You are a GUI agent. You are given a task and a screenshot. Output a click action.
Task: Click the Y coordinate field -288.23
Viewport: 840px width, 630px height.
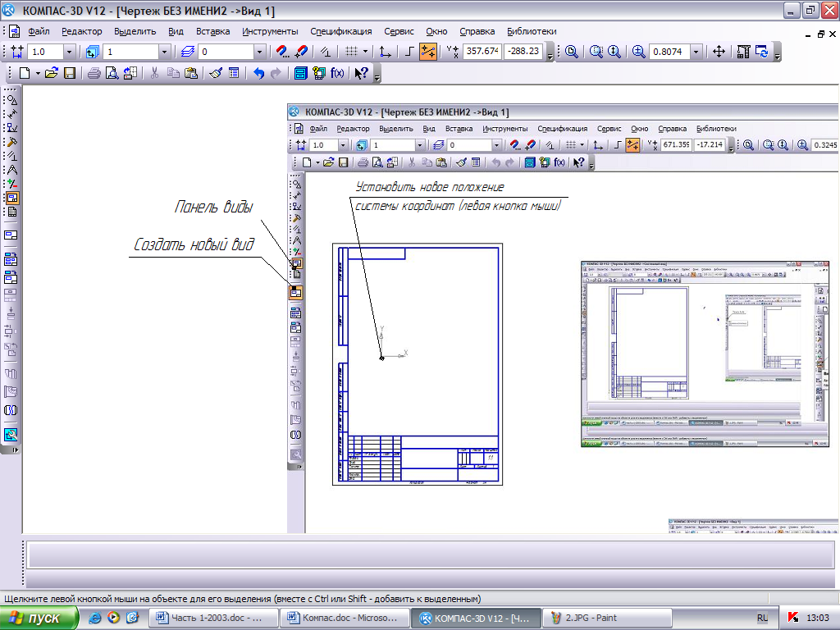524,52
